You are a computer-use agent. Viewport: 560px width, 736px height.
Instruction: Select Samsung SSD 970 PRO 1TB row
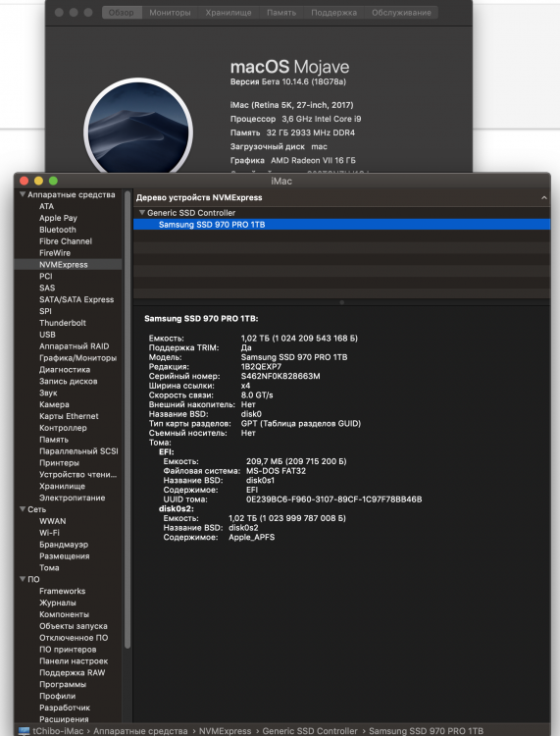point(342,225)
